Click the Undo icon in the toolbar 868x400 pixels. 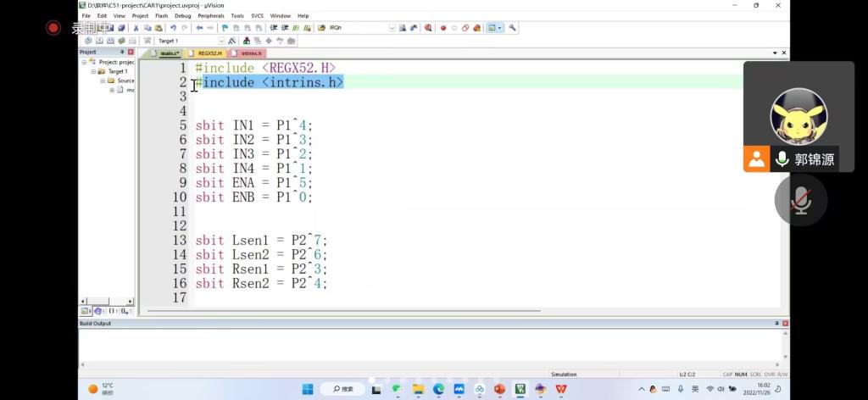click(173, 28)
